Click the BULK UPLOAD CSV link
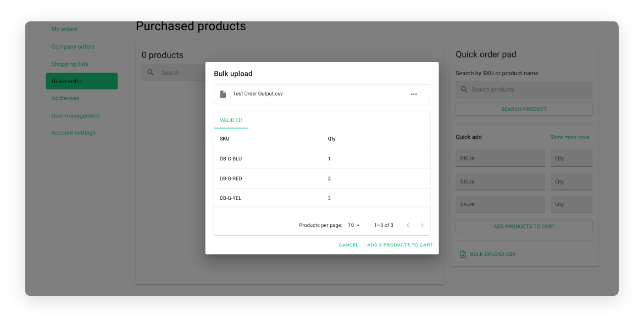 pyautogui.click(x=493, y=254)
